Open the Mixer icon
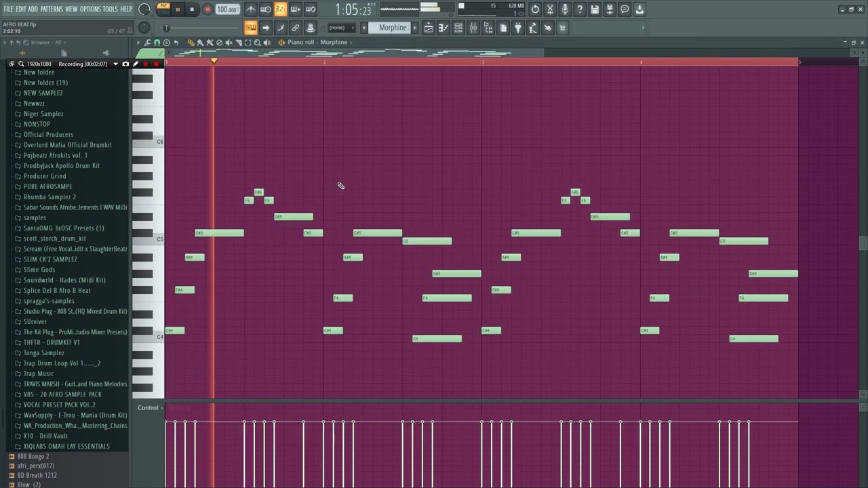This screenshot has width=868, height=488. click(473, 28)
